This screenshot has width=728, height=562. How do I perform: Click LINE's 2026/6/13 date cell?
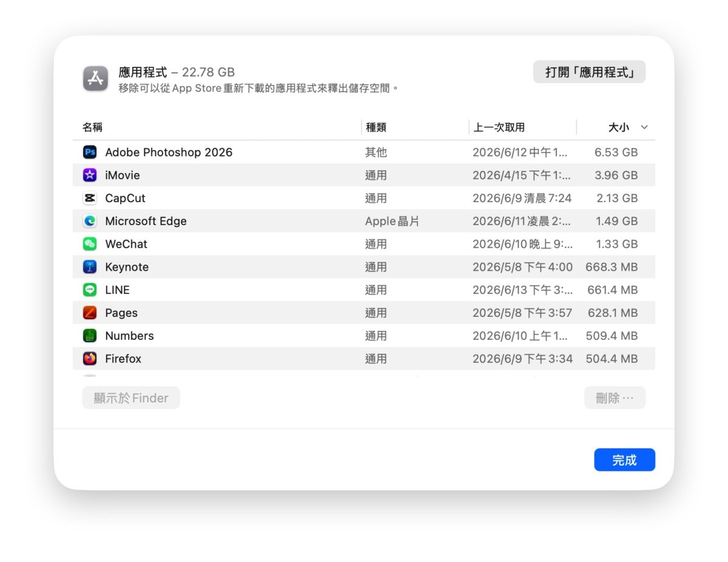(522, 290)
